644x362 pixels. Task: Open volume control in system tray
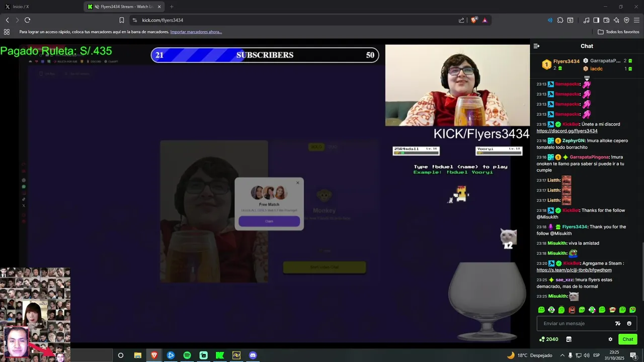[587, 355]
